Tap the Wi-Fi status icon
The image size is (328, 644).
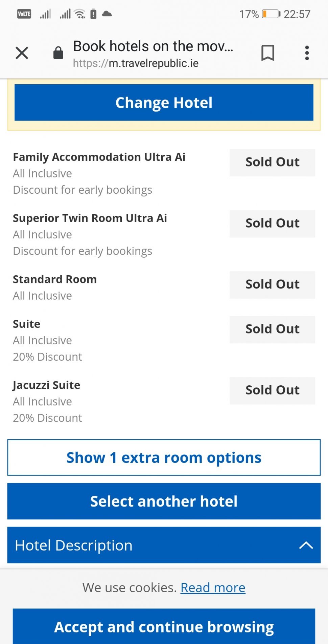click(x=80, y=14)
